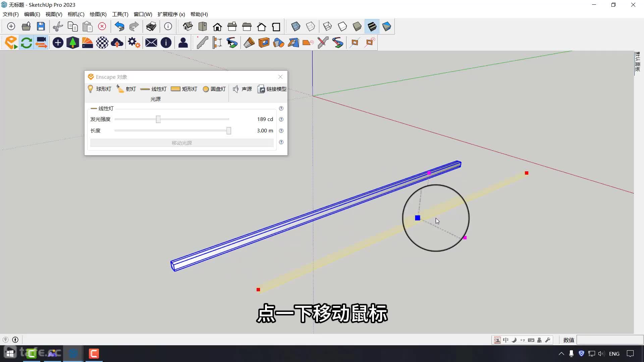The image size is (644, 362).
Task: Switch to Iso view icon
Action: 188,26
